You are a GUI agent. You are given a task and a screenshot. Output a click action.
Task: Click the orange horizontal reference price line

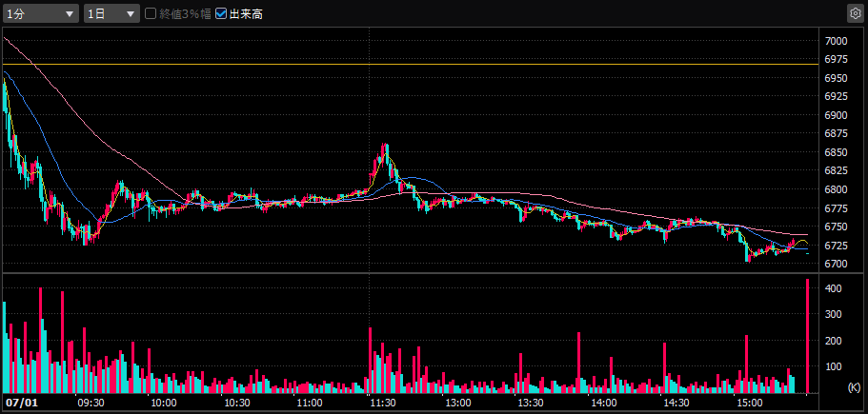coord(410,64)
